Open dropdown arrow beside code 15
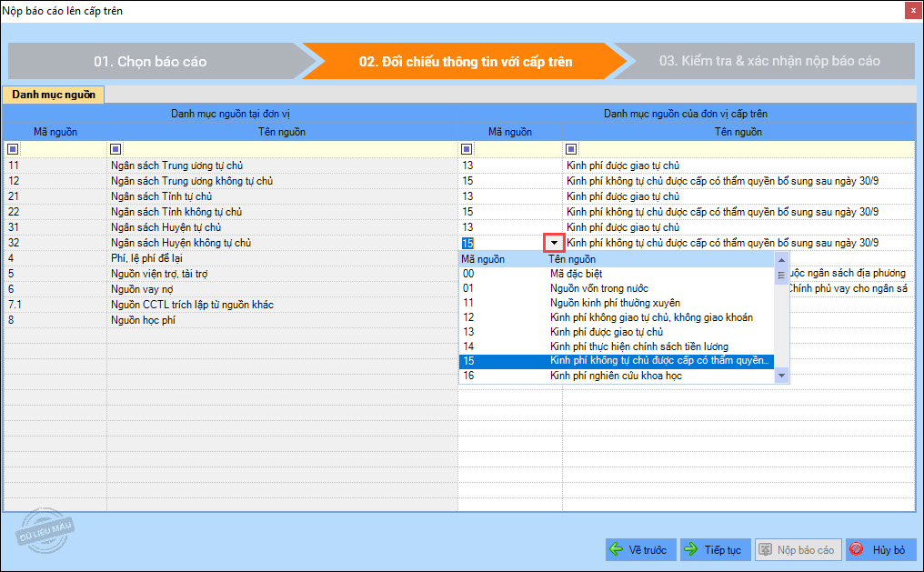924x572 pixels. [554, 243]
